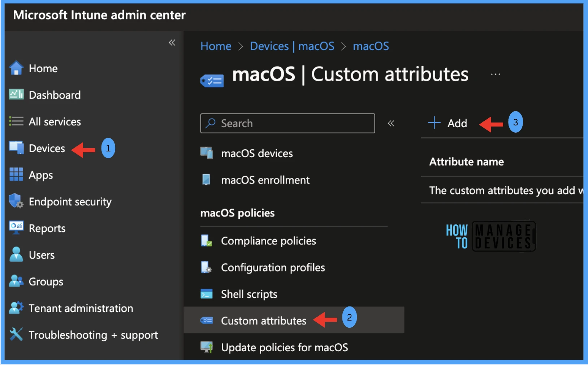
Task: Click the Configuration profiles icon
Action: coord(207,267)
